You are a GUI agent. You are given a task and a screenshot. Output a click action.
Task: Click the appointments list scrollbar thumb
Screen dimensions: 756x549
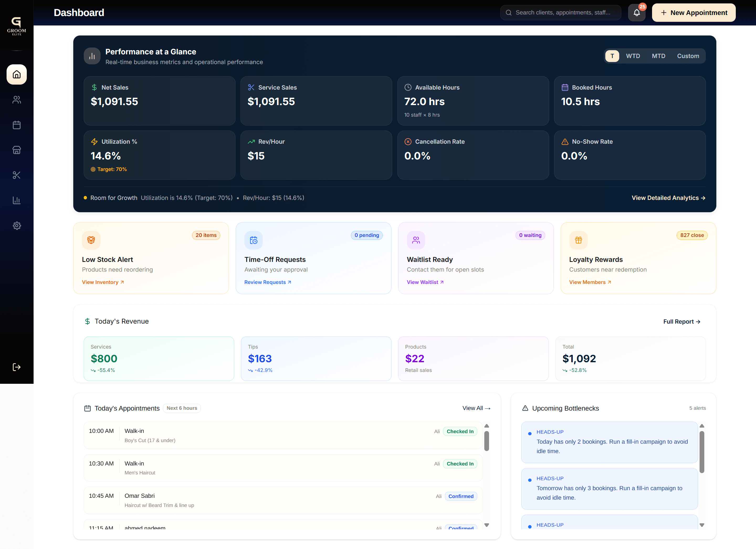point(487,441)
